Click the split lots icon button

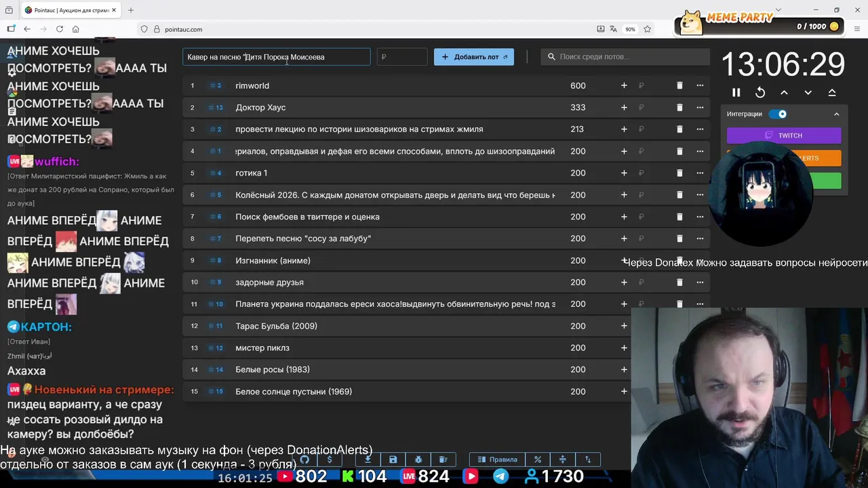click(563, 460)
